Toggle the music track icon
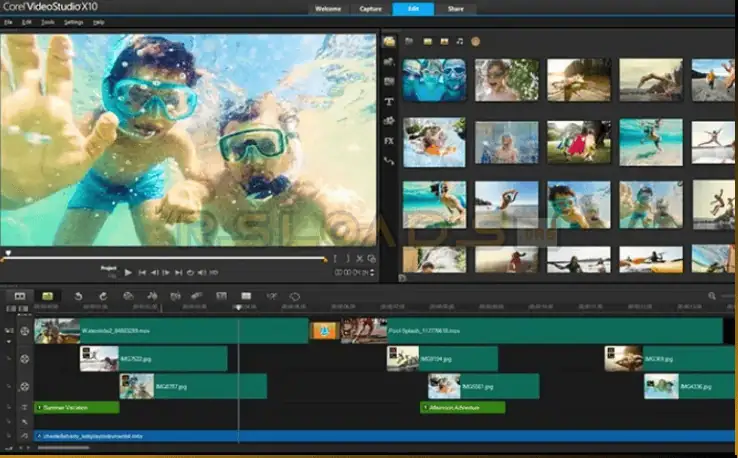This screenshot has width=738, height=458. (24, 436)
